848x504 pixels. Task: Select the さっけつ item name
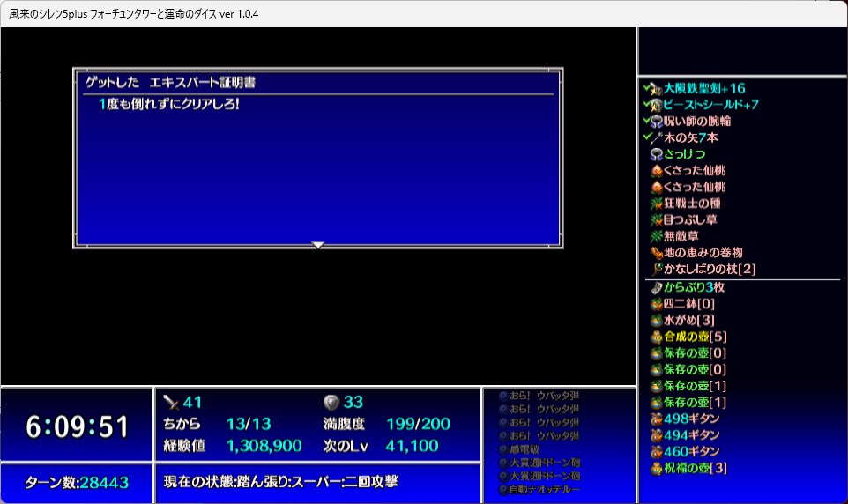click(684, 154)
